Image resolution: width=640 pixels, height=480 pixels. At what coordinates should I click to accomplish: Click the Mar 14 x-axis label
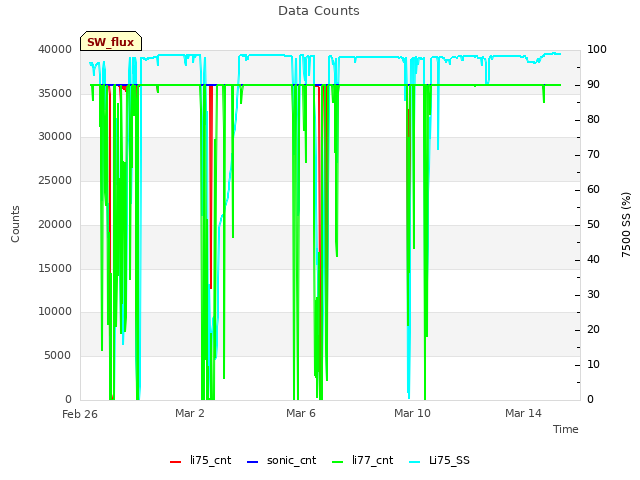point(523,413)
